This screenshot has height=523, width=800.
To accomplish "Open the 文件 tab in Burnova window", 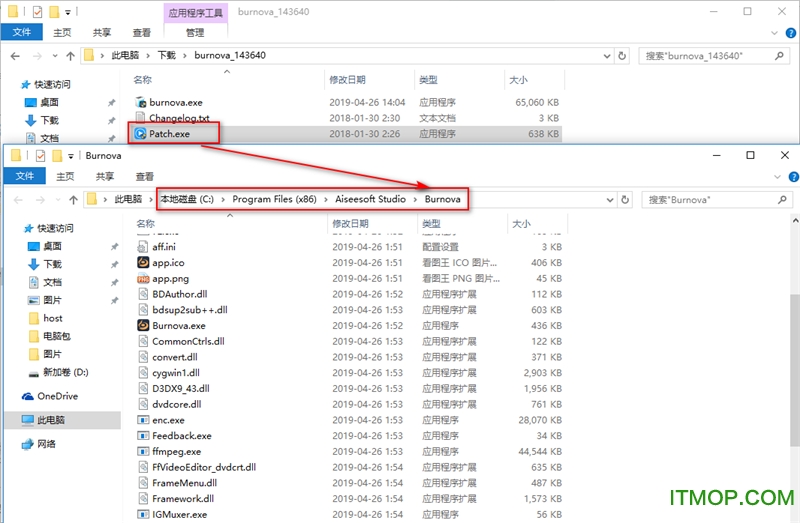I will click(x=24, y=176).
